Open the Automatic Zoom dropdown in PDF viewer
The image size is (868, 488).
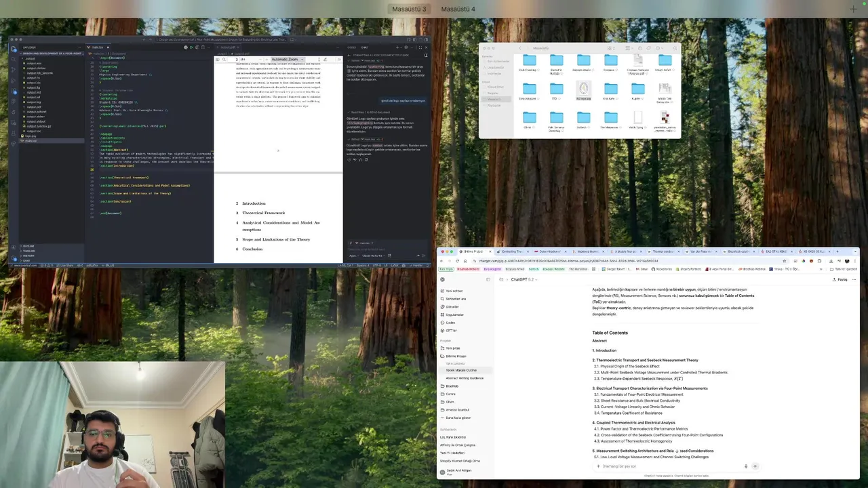tap(288, 59)
